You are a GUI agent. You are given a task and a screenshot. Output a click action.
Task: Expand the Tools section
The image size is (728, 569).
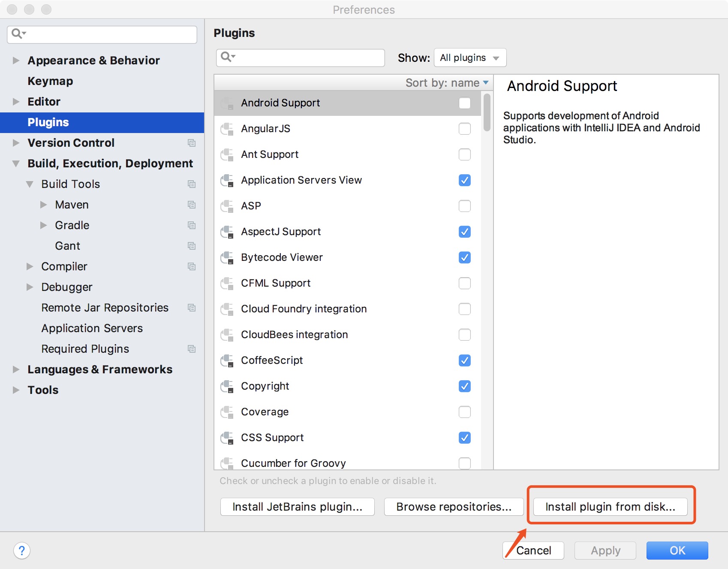pos(16,390)
